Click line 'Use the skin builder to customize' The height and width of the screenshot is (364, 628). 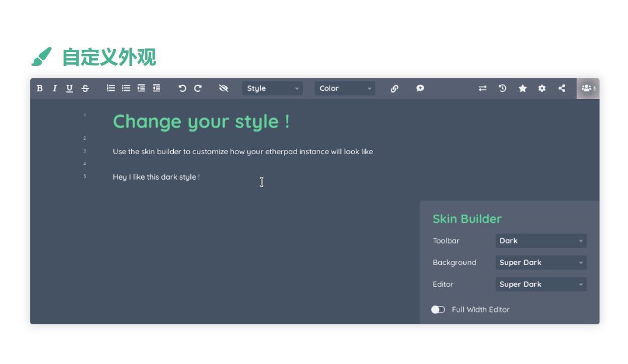point(243,152)
